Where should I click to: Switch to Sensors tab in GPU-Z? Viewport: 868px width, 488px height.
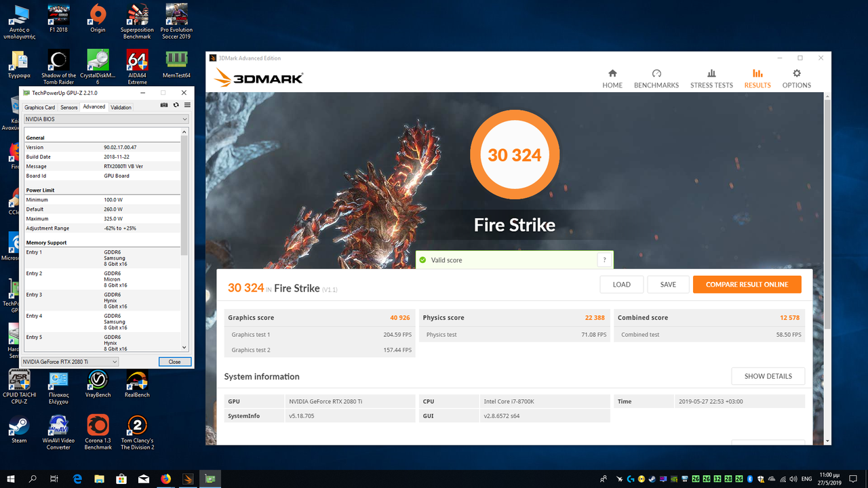69,107
